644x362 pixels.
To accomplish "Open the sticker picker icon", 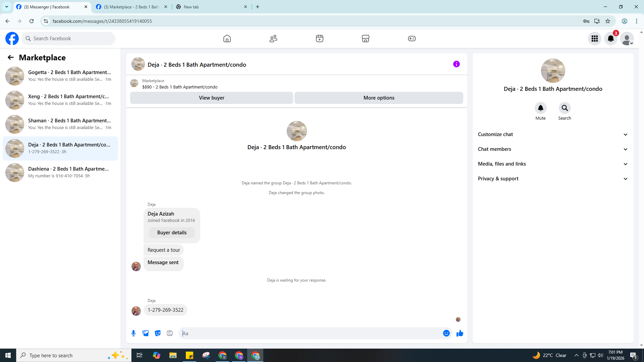I will tap(158, 333).
